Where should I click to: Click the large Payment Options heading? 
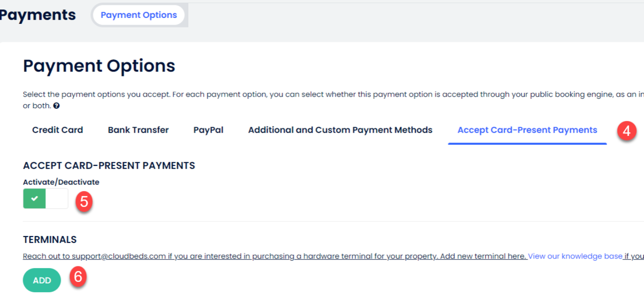pyautogui.click(x=99, y=66)
